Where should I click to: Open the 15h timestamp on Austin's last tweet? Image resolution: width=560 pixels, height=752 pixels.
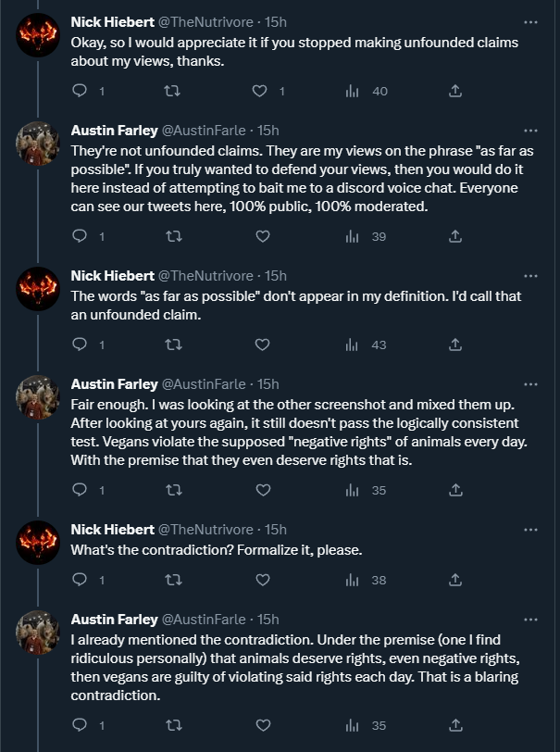click(x=268, y=619)
